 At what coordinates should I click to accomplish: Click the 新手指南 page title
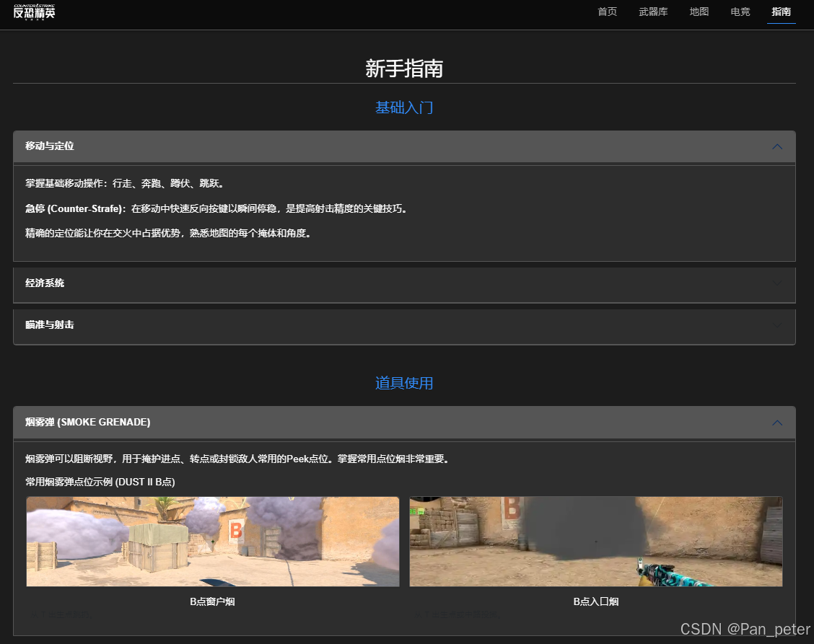[404, 69]
